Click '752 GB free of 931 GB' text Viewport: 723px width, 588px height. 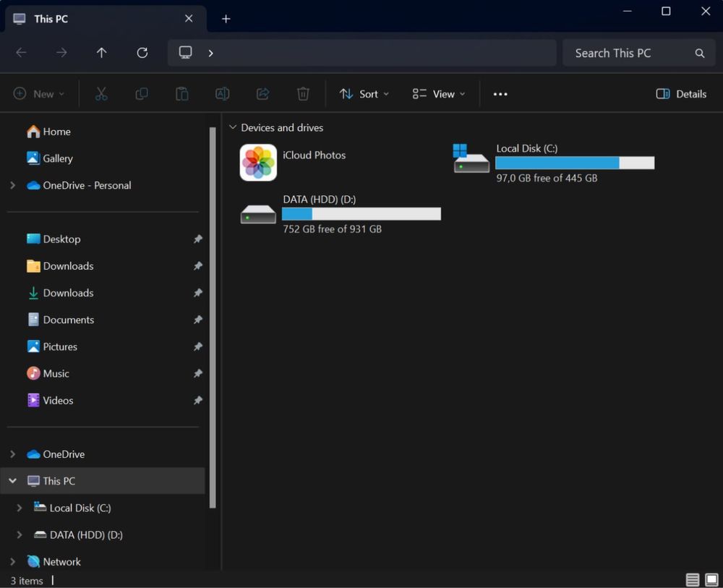click(x=332, y=229)
